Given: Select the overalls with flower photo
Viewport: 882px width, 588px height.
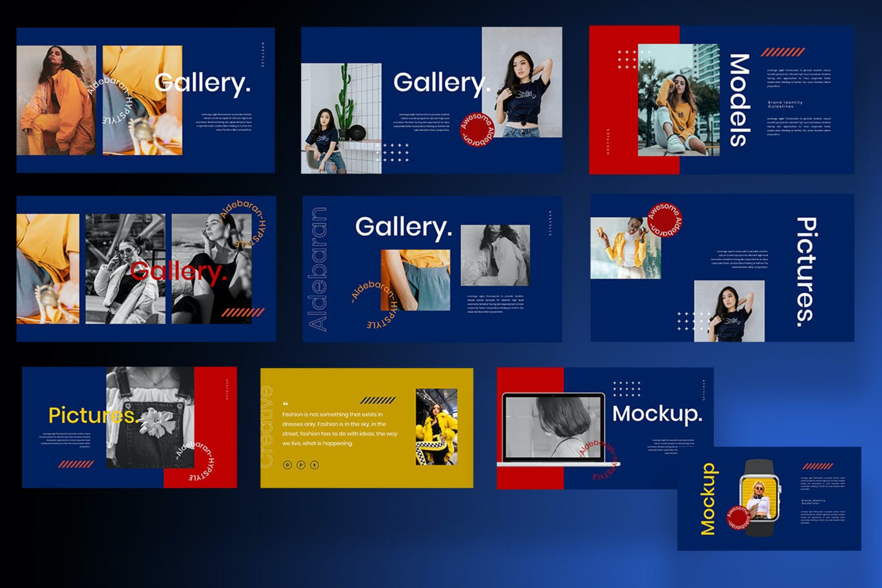Looking at the screenshot, I should click(150, 417).
